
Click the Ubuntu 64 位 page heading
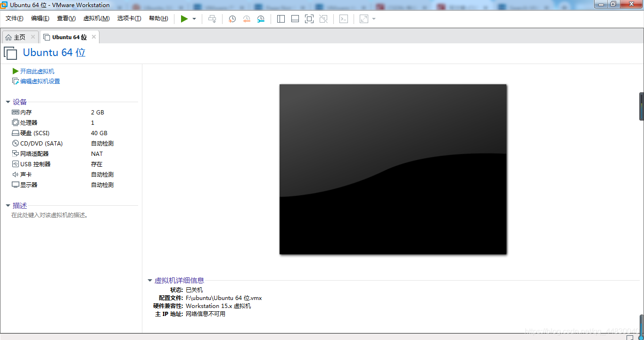(54, 53)
